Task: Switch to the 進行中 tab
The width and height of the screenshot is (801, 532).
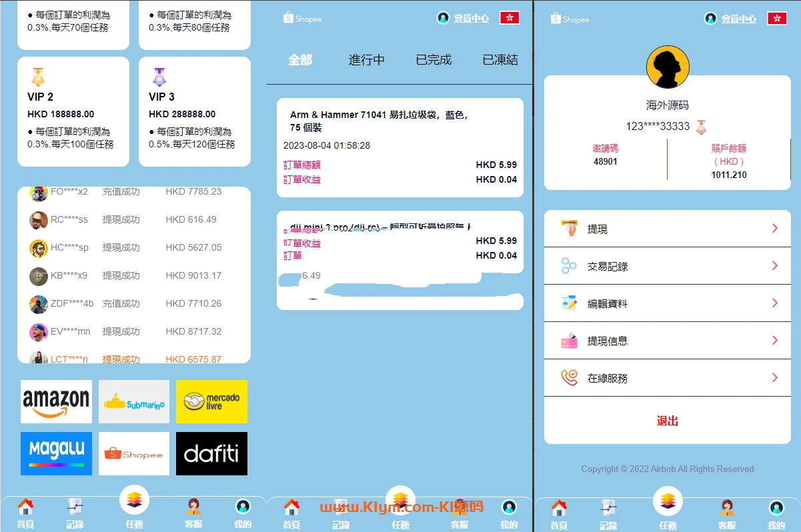Action: click(367, 60)
